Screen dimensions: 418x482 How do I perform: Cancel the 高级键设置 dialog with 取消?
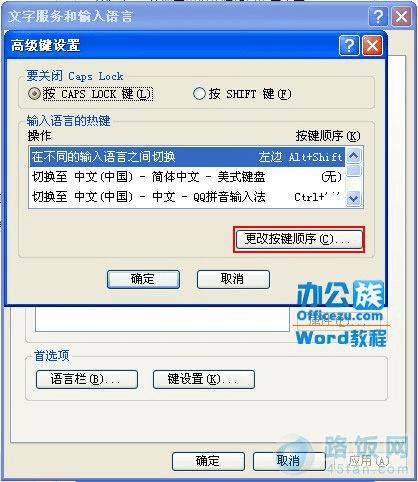tap(233, 279)
